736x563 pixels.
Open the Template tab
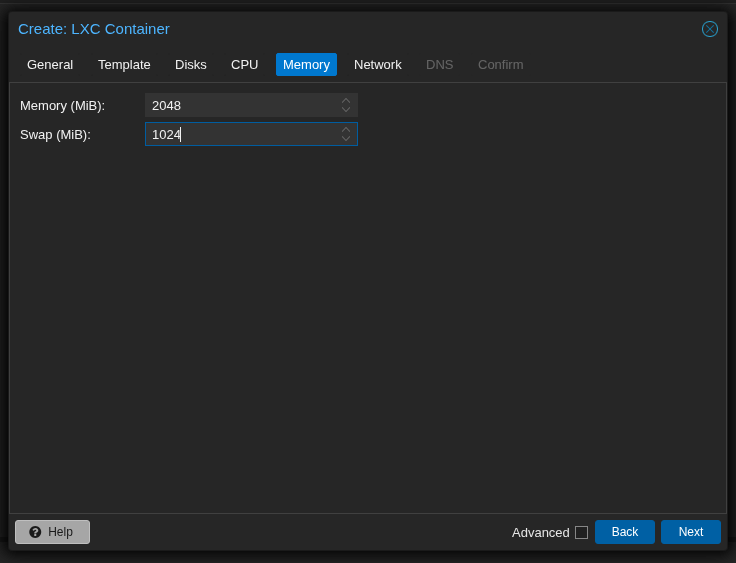(x=124, y=65)
